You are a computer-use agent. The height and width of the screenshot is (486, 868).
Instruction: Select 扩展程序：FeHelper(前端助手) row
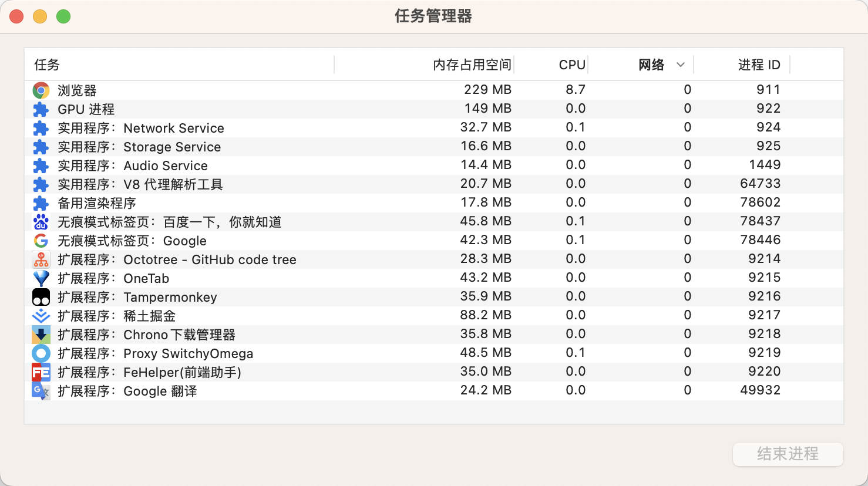coord(434,372)
